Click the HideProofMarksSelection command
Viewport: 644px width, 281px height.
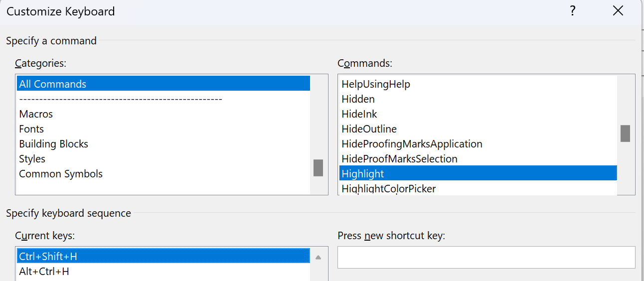[x=399, y=159]
